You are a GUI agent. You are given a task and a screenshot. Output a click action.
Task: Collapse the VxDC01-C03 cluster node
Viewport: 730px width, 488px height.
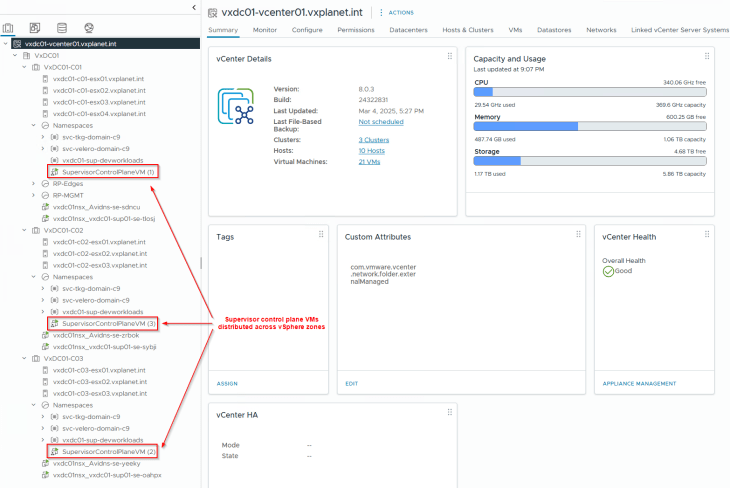(25, 358)
